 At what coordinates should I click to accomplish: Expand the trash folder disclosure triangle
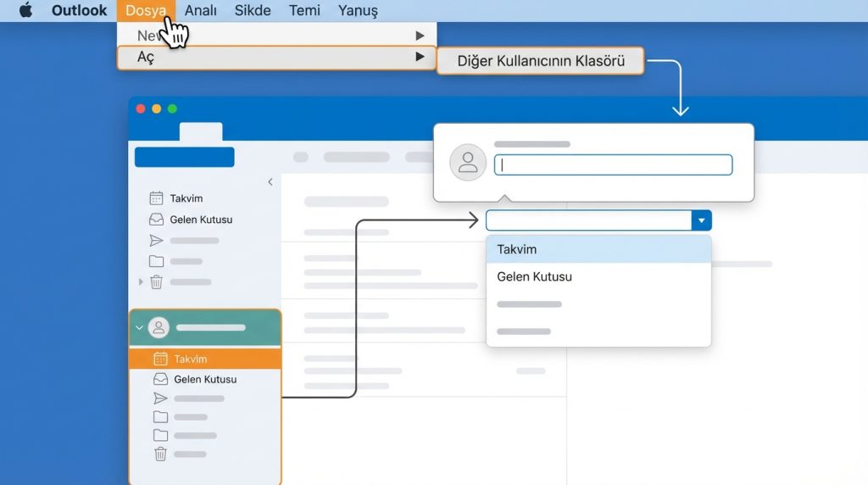pos(141,282)
